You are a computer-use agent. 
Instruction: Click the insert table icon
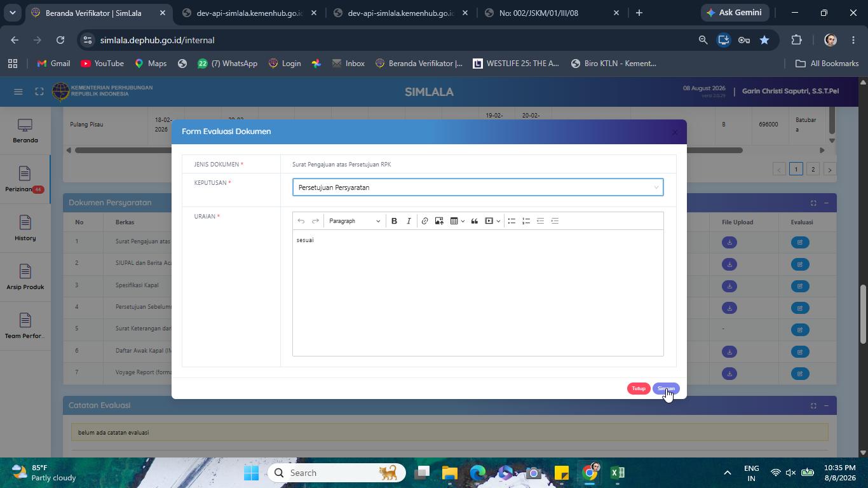[x=454, y=221]
